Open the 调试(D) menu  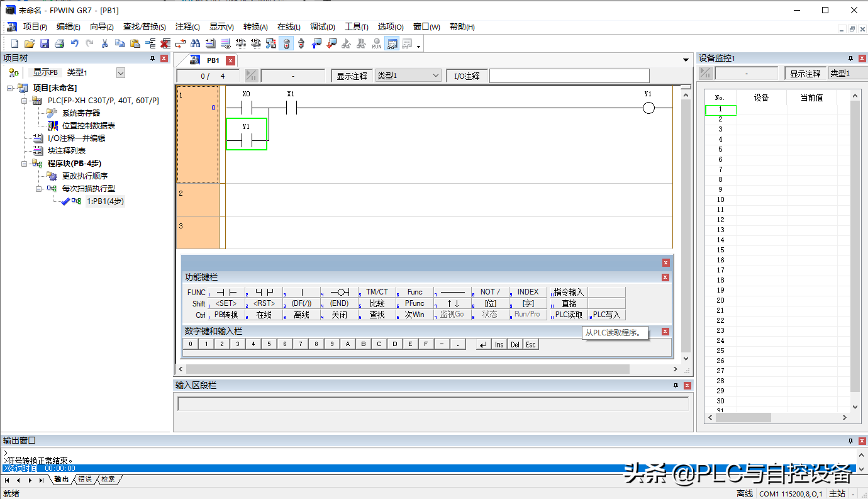coord(322,27)
